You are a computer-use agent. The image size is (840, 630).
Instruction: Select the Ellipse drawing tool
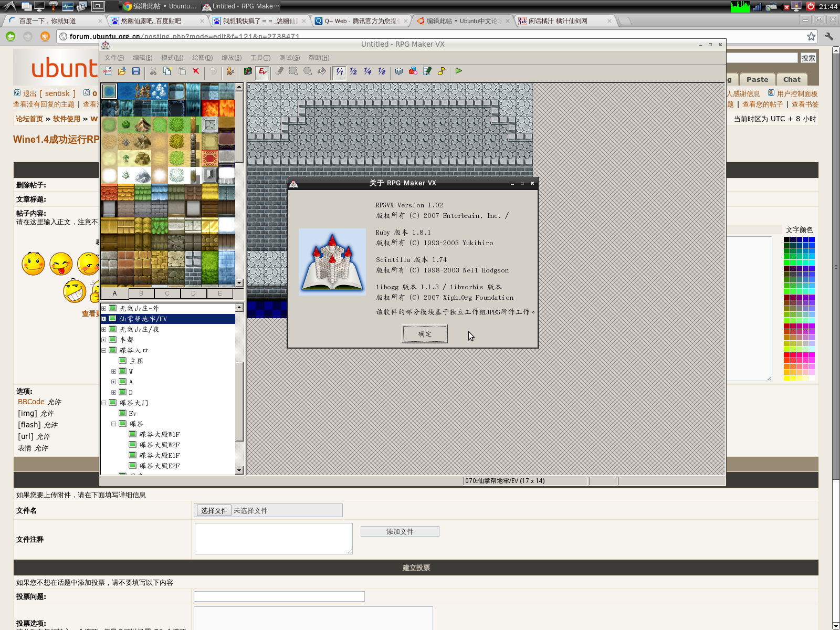pos(308,71)
